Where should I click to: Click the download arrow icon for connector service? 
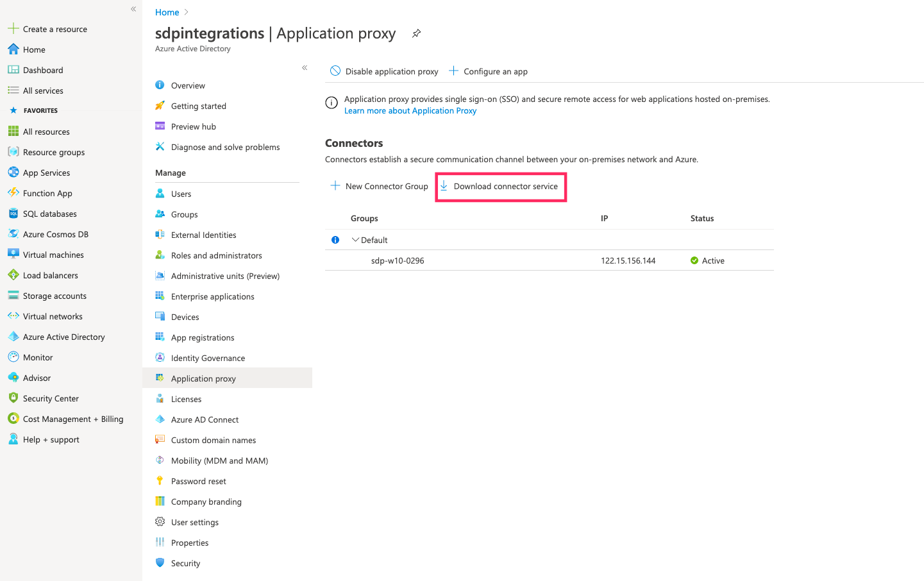444,186
